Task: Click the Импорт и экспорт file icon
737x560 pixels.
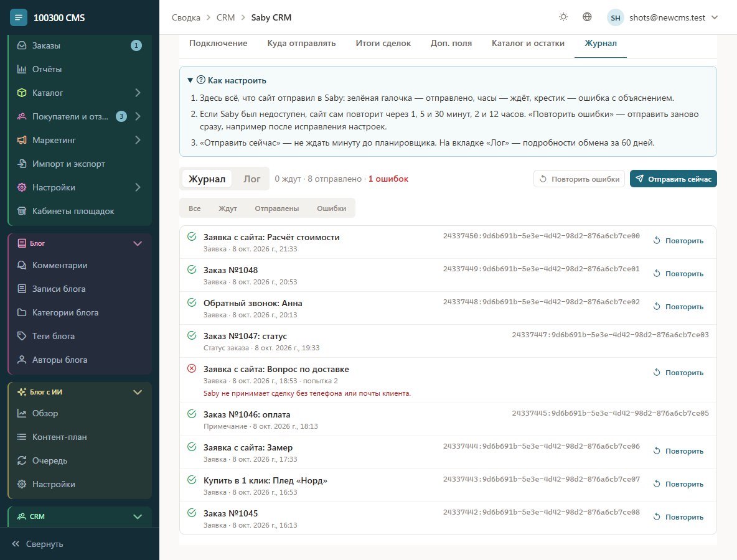Action: coord(22,164)
